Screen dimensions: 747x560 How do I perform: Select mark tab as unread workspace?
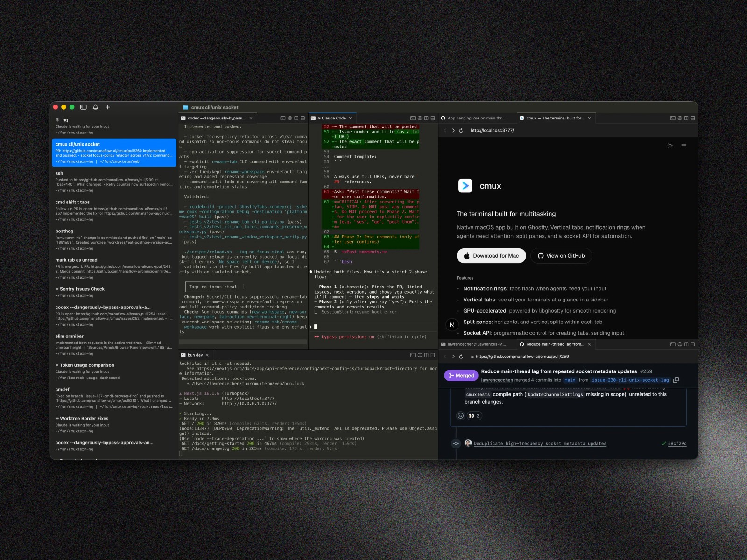coord(114,268)
